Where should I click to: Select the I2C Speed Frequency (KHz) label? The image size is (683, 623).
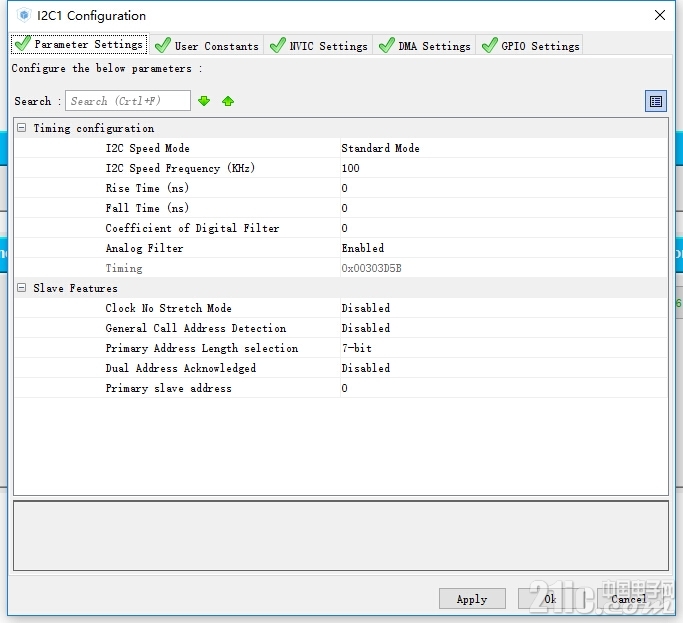180,168
